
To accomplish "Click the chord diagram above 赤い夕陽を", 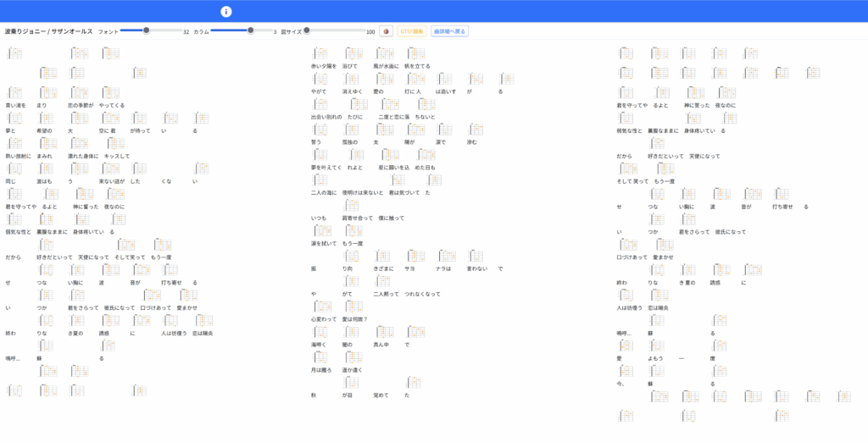I will (321, 53).
